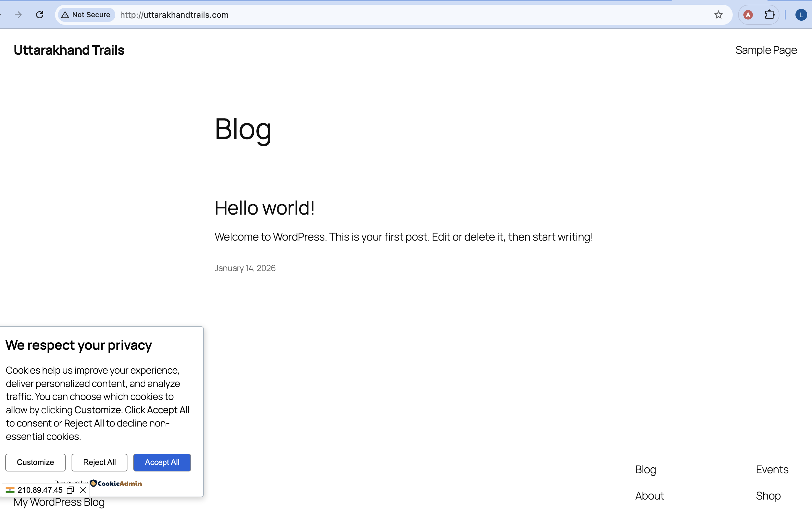Open the Events footer link
The width and height of the screenshot is (812, 509).
(772, 469)
